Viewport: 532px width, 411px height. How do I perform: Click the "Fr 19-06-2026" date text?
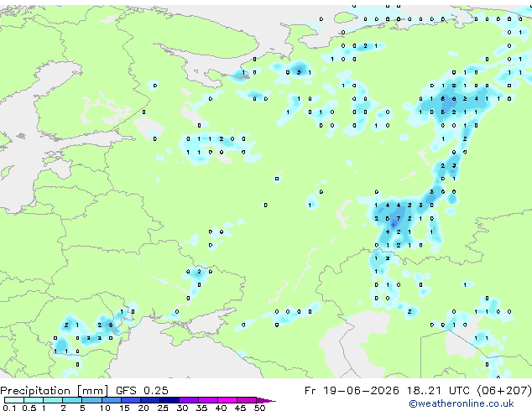tap(352, 391)
